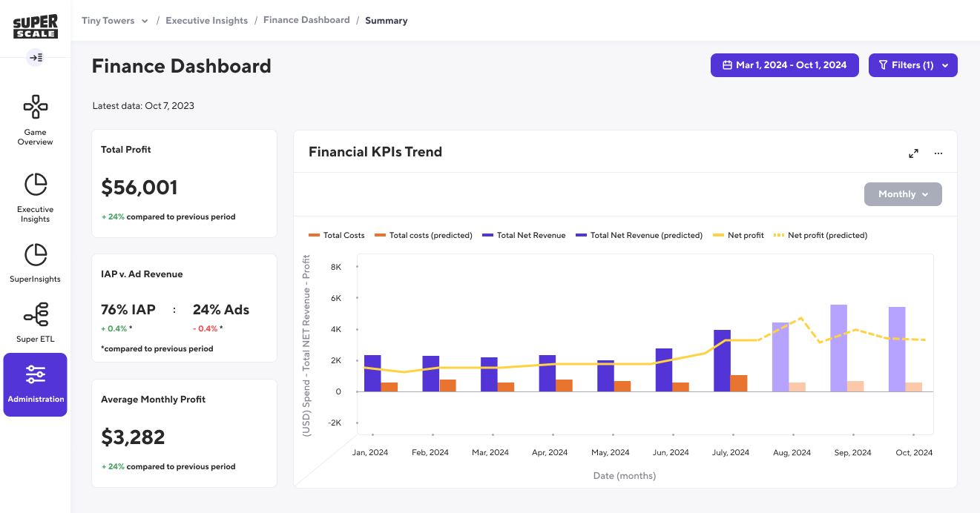Click the funnel icon in Filters button
The image size is (980, 513).
pos(883,65)
